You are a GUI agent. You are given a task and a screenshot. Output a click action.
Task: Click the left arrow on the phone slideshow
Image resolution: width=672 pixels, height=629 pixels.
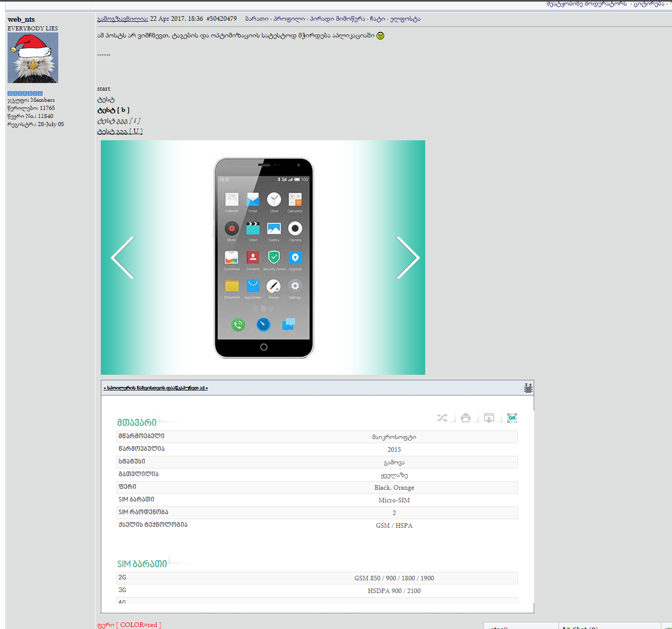(x=123, y=258)
